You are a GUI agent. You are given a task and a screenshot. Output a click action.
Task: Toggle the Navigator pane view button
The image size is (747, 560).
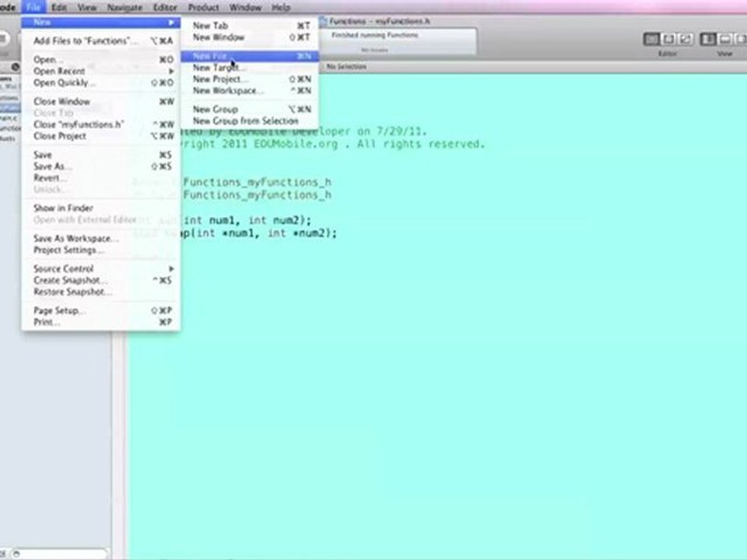click(x=708, y=39)
